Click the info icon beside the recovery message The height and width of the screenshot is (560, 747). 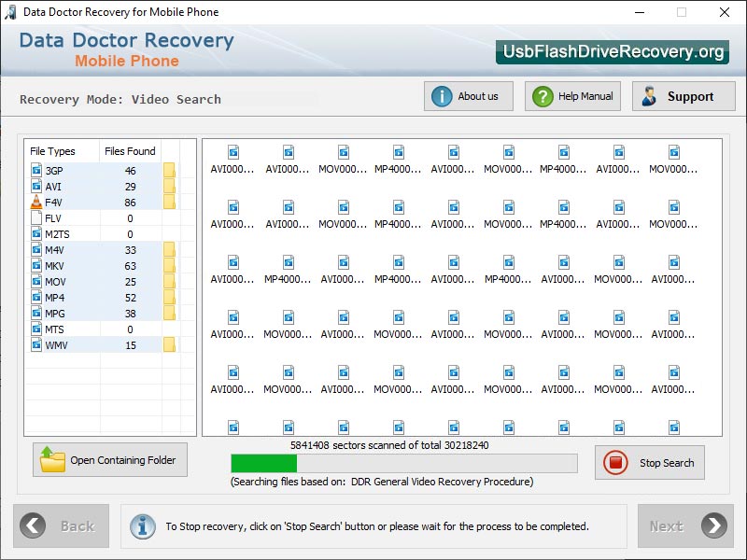[x=142, y=526]
